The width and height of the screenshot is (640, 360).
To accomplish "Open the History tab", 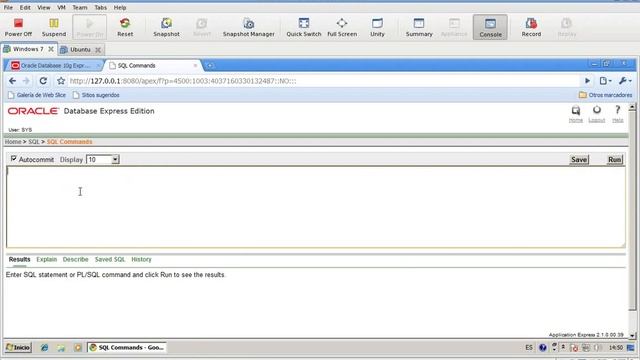I will click(x=141, y=260).
